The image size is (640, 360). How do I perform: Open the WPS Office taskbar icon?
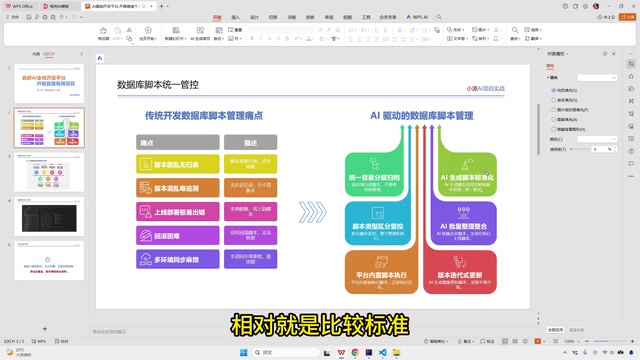coord(341,352)
